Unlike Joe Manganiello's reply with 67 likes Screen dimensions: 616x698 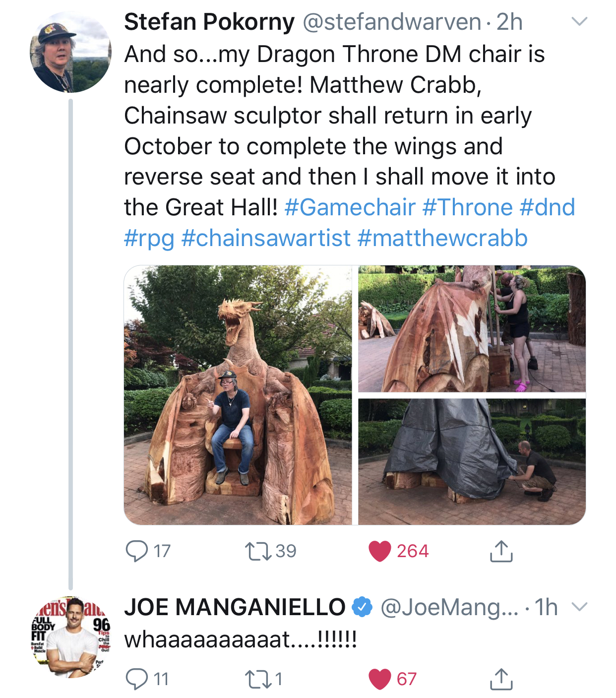pyautogui.click(x=380, y=679)
